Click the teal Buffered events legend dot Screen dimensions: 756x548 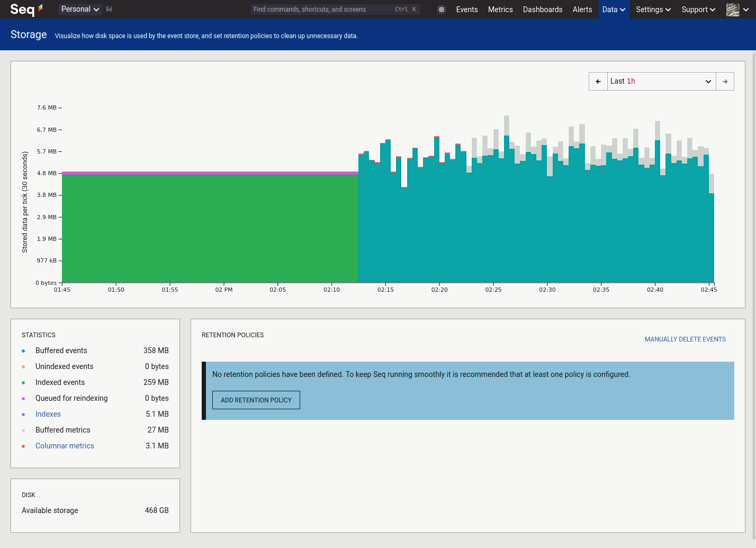coord(23,351)
